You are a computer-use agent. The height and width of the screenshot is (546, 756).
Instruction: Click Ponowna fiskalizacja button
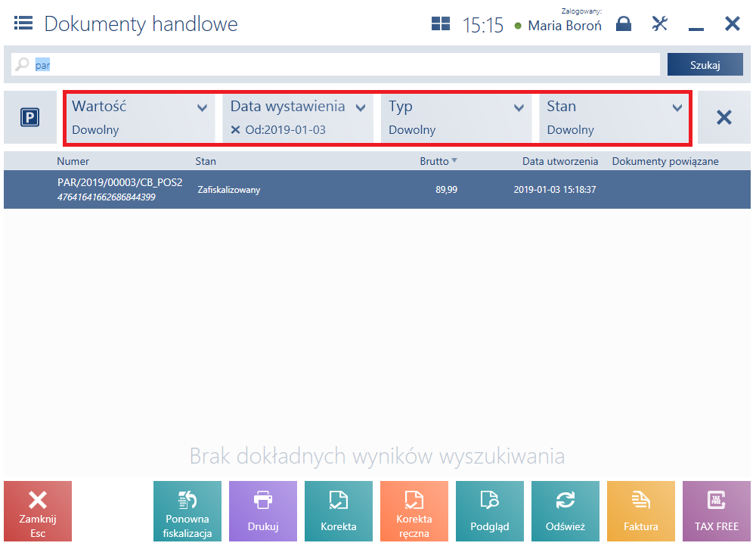187,511
